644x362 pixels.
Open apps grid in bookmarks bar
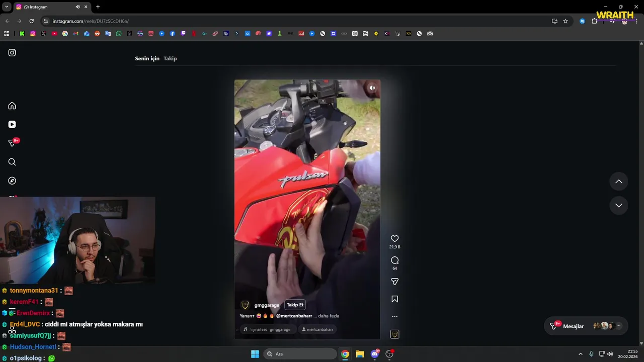(7, 34)
